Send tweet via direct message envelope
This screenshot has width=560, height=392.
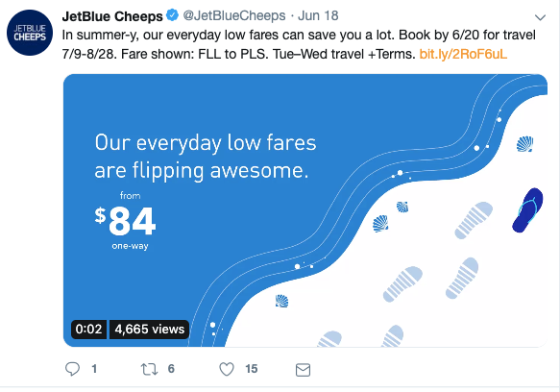pos(303,370)
